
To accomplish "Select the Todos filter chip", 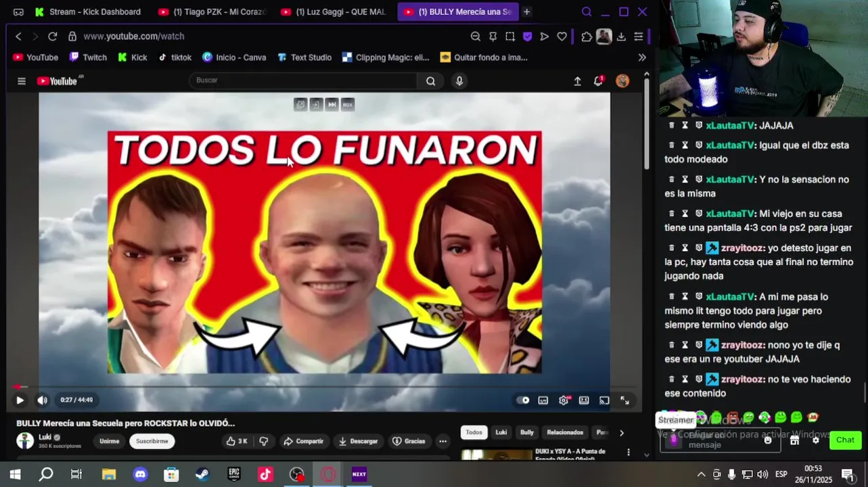I will (474, 432).
